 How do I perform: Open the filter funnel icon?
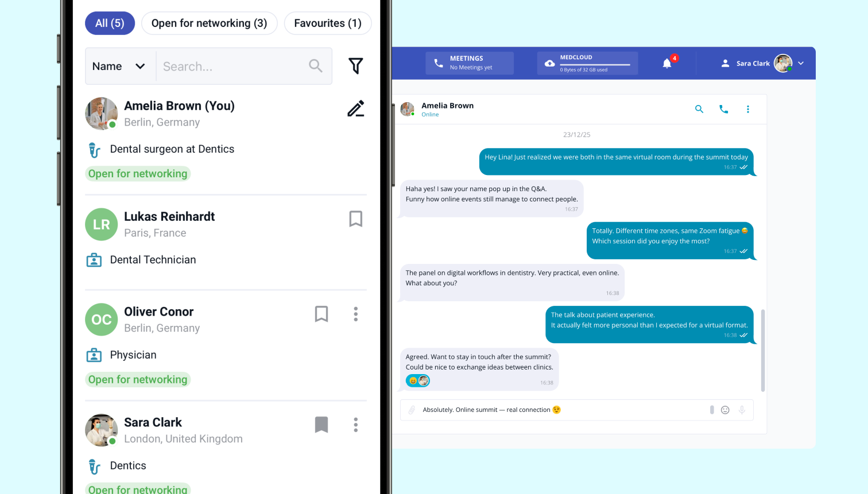(356, 66)
